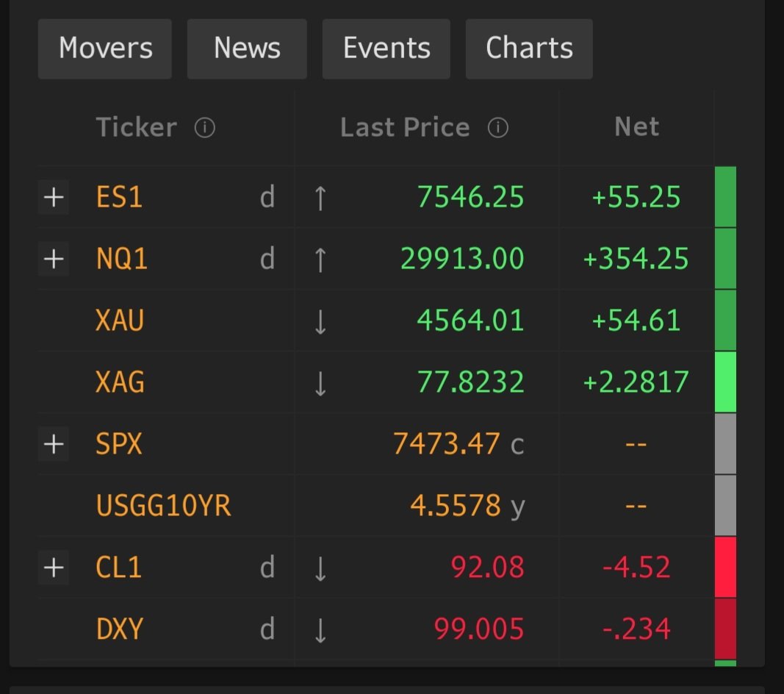
Task: Click the up arrow in NQ1 row
Action: (x=320, y=260)
